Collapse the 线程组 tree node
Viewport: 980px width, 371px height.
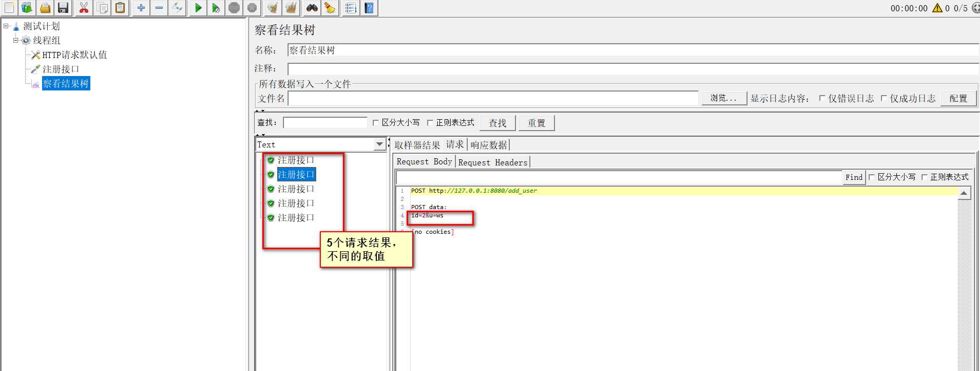16,40
